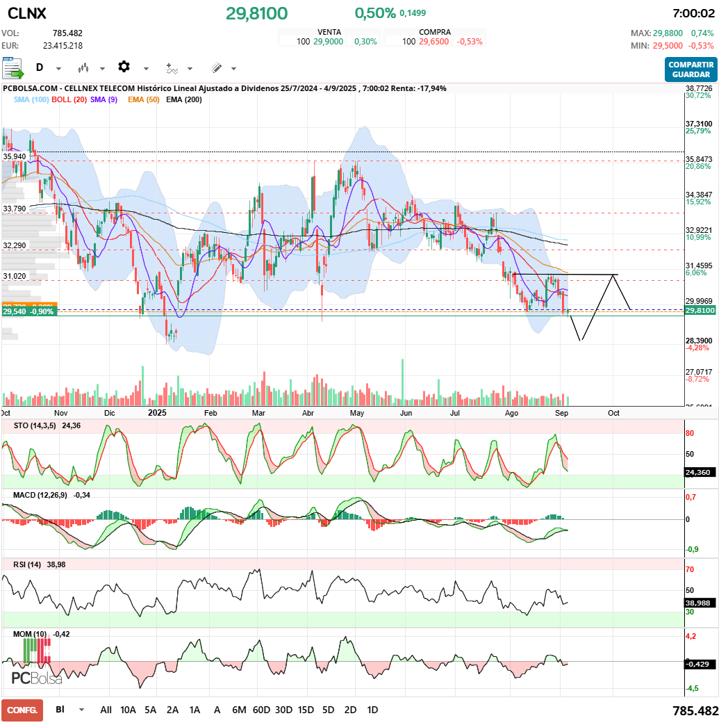
Task: Click the VENTA price 29,9000
Action: (329, 41)
